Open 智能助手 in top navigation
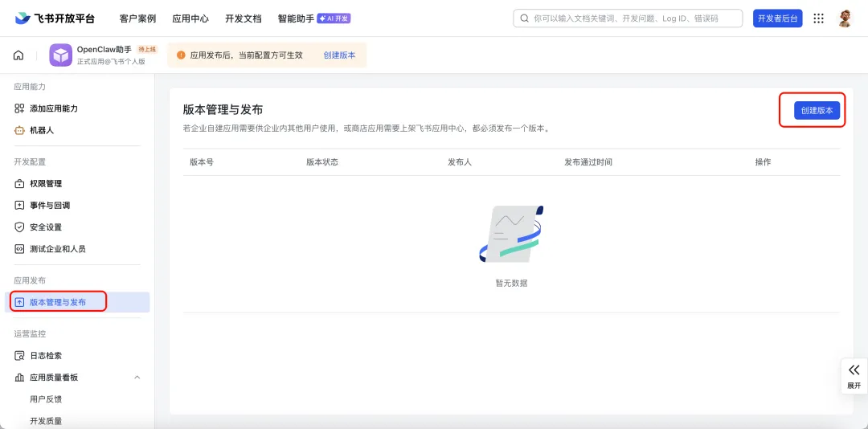The image size is (868, 429). tap(296, 18)
